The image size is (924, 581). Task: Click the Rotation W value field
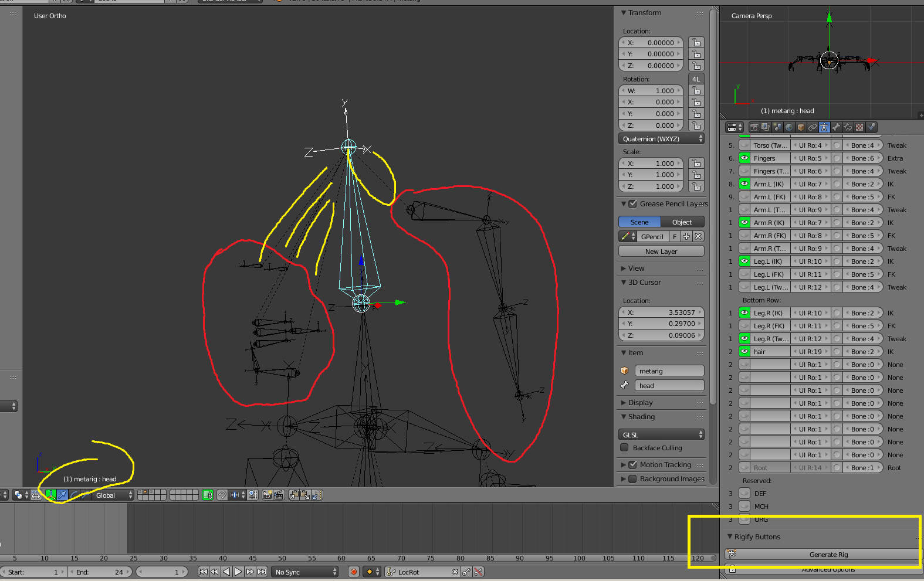pos(651,91)
